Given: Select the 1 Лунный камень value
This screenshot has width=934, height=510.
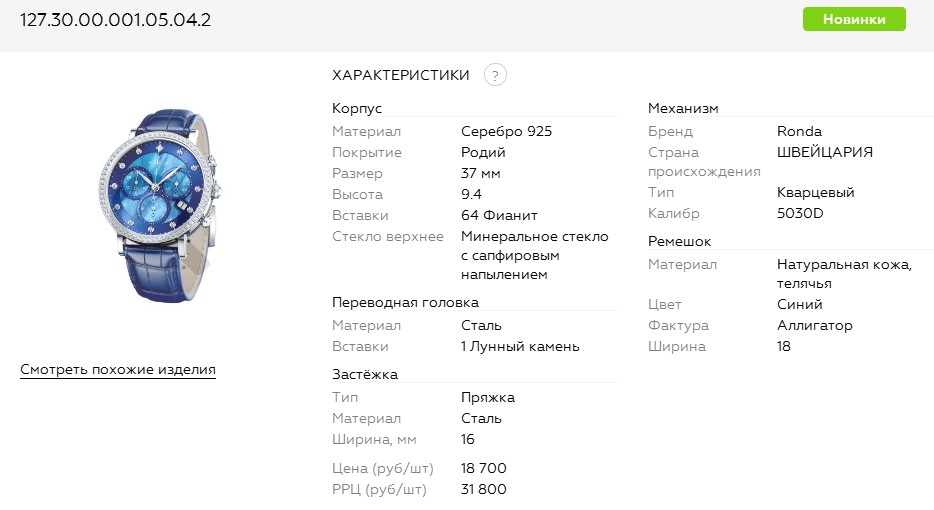Looking at the screenshot, I should pyautogui.click(x=520, y=346).
